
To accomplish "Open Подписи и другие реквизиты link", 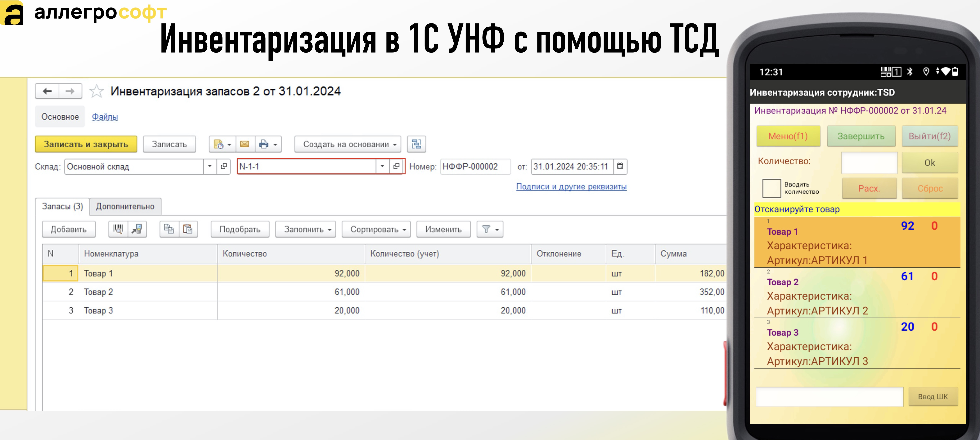I will pos(571,186).
